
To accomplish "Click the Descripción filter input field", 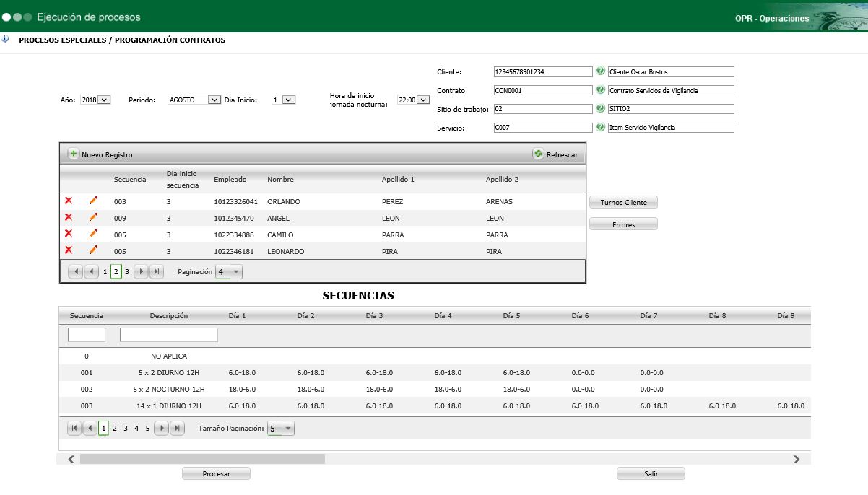I will (x=168, y=335).
